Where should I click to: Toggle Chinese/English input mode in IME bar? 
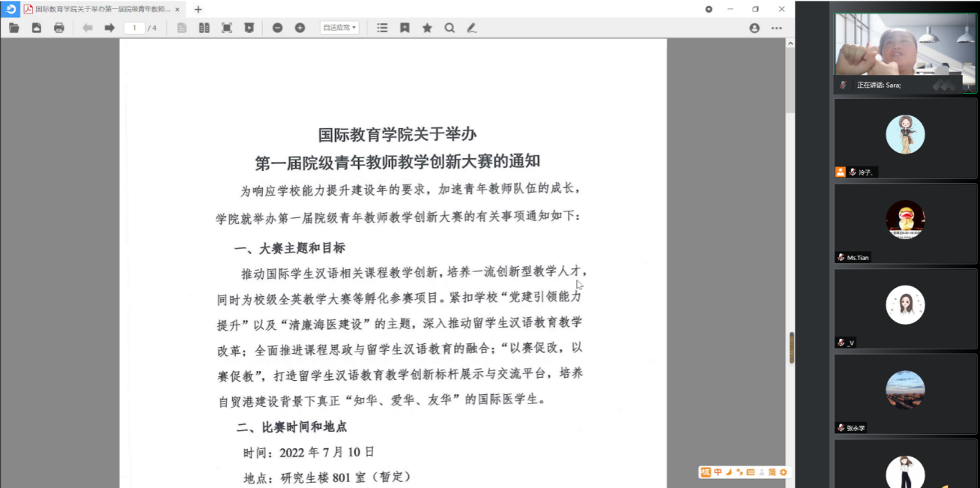[717, 472]
